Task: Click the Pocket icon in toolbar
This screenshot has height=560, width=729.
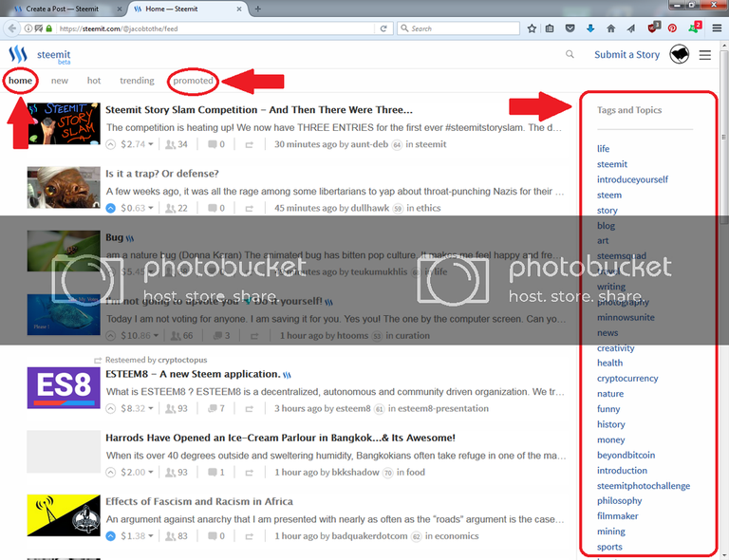Action: 570,28
